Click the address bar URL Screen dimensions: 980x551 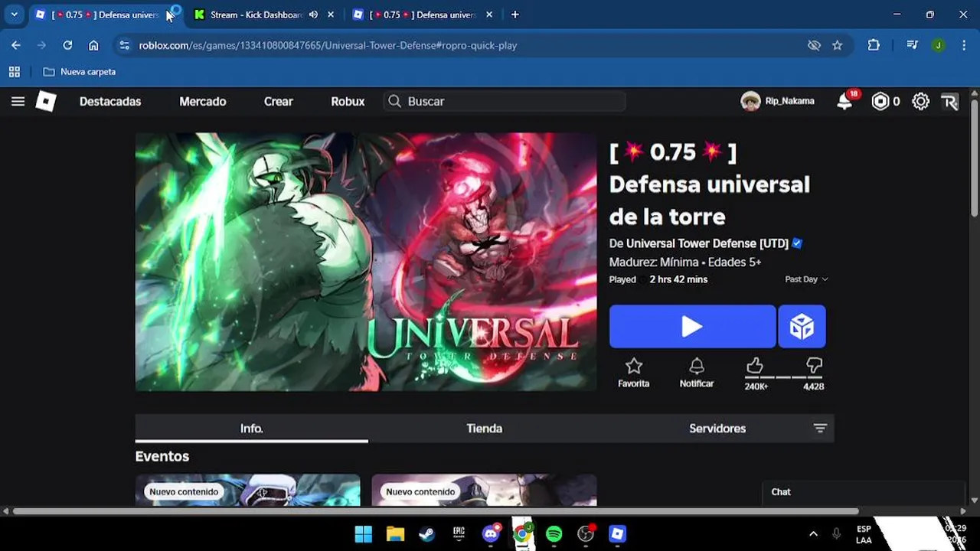point(328,45)
